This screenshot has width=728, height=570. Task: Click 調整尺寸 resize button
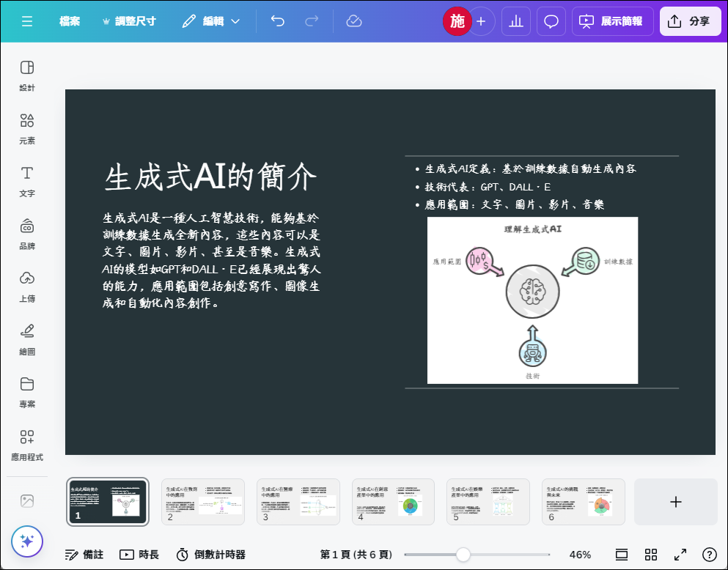pyautogui.click(x=129, y=21)
